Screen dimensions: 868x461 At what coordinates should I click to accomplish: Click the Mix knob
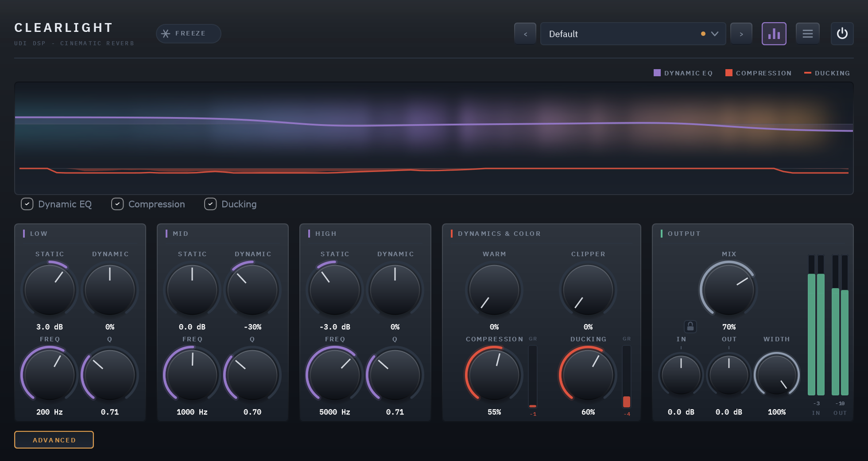pos(729,290)
